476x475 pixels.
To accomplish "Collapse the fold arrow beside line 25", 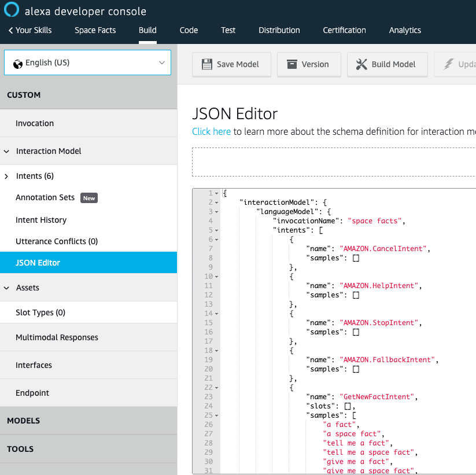I will [x=217, y=415].
